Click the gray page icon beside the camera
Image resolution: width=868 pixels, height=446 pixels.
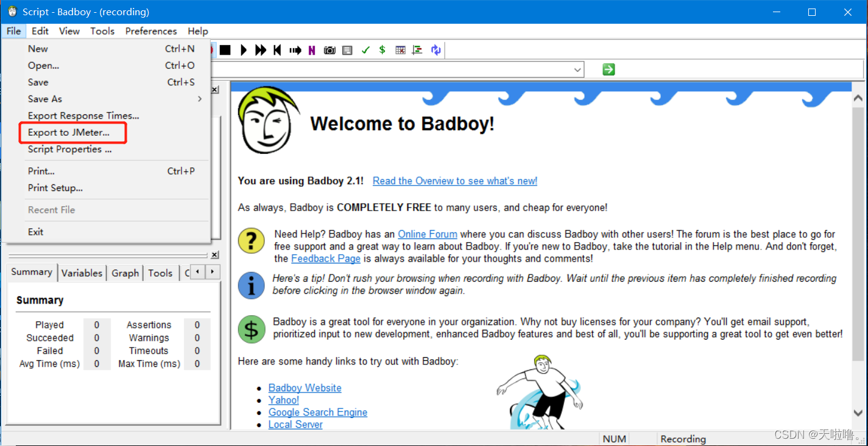[347, 50]
